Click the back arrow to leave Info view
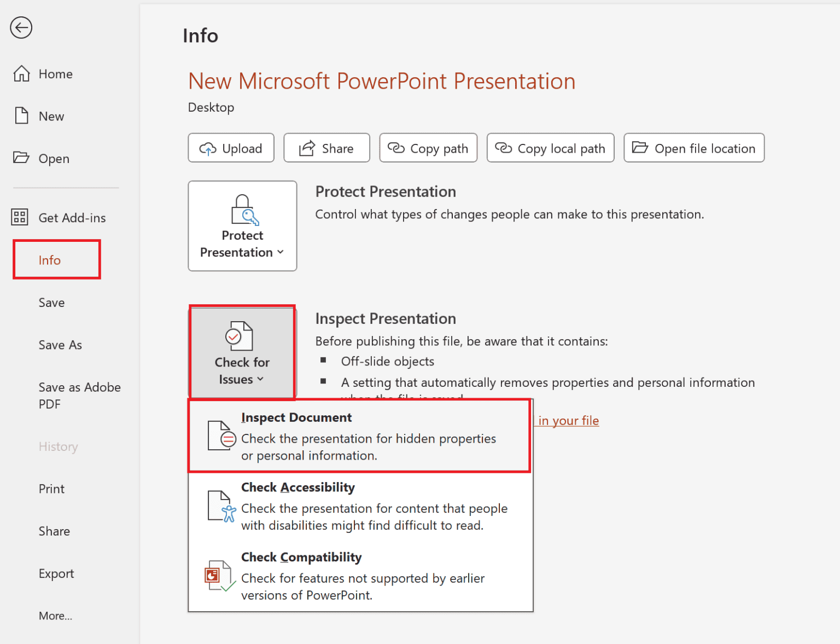This screenshot has height=644, width=840. [21, 27]
